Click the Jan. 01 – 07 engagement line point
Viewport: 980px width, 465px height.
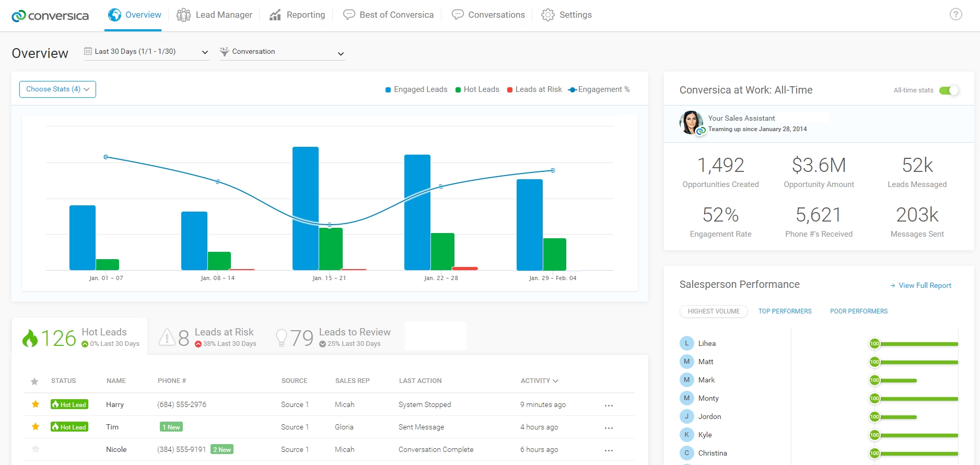point(106,157)
